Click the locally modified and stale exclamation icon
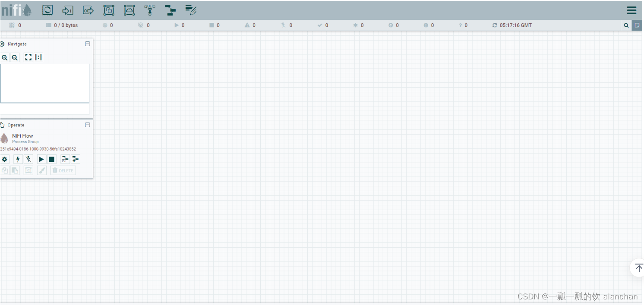The height and width of the screenshot is (305, 644). [x=426, y=25]
